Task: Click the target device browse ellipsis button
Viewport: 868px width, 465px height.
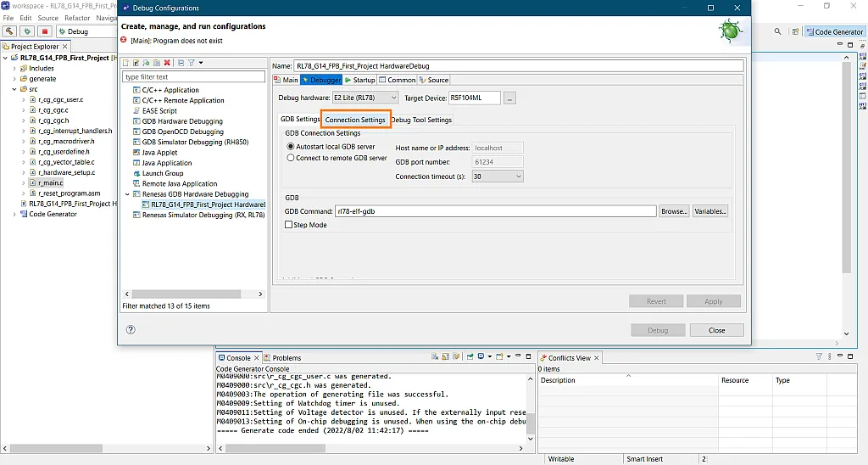Action: point(509,98)
